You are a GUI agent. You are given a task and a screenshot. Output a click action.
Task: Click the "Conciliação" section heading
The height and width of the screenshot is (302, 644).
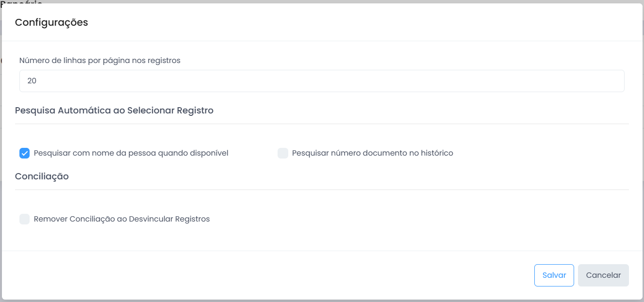(x=42, y=176)
